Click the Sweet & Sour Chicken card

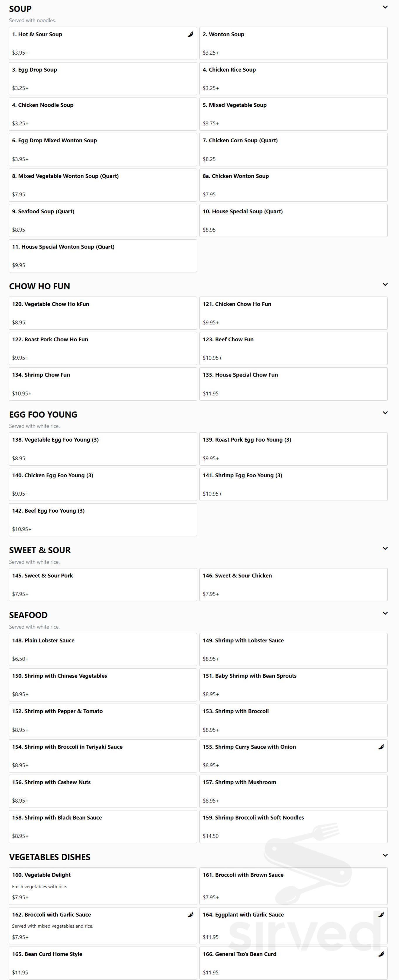(x=294, y=584)
